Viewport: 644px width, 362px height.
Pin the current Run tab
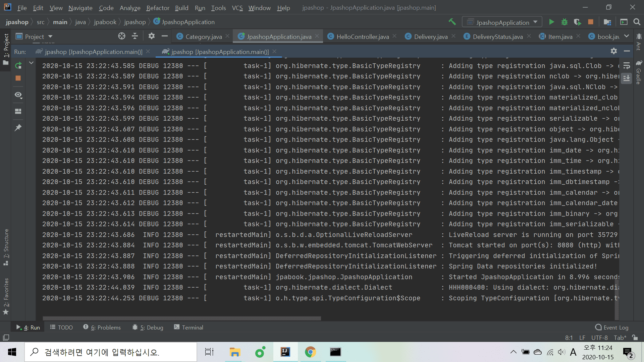[18, 127]
